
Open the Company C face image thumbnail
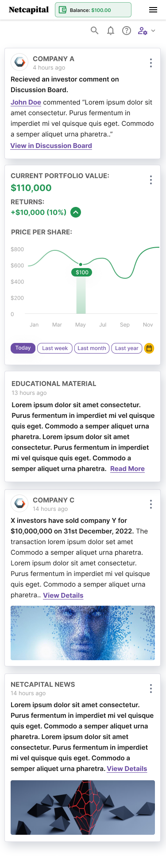(x=83, y=633)
